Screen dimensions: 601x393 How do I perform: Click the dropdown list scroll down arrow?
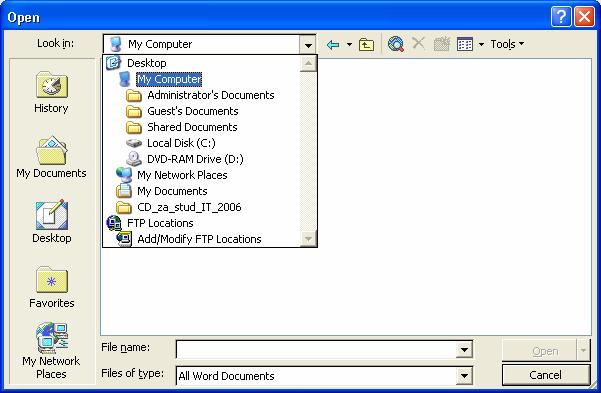click(x=308, y=238)
